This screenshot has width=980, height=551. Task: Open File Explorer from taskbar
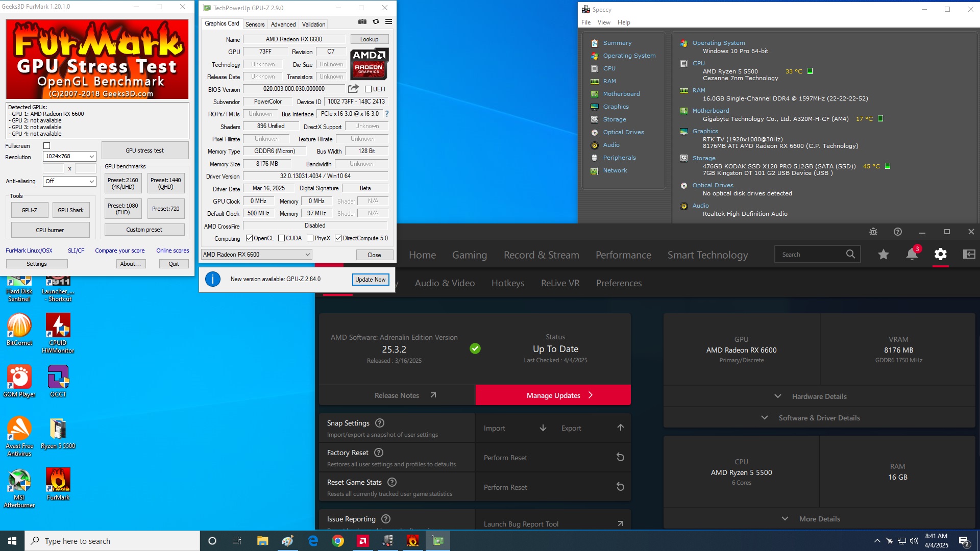point(262,541)
